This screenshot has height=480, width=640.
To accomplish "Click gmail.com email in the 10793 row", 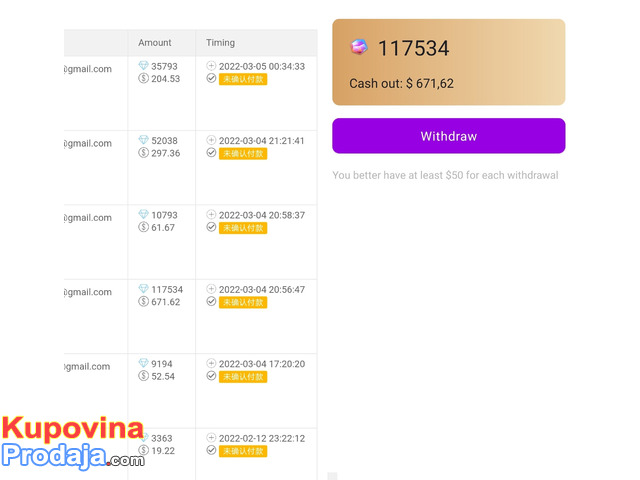I will (88, 218).
